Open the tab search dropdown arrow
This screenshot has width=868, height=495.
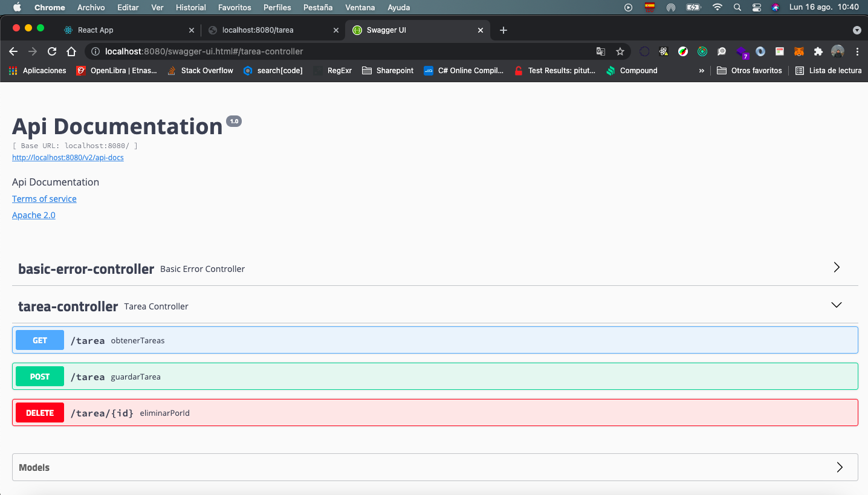[x=857, y=30]
